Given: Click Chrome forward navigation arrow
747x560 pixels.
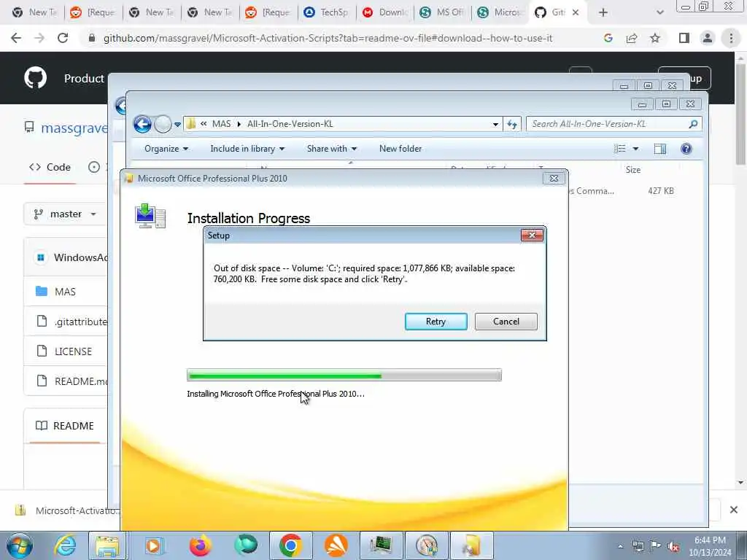Looking at the screenshot, I should [39, 38].
